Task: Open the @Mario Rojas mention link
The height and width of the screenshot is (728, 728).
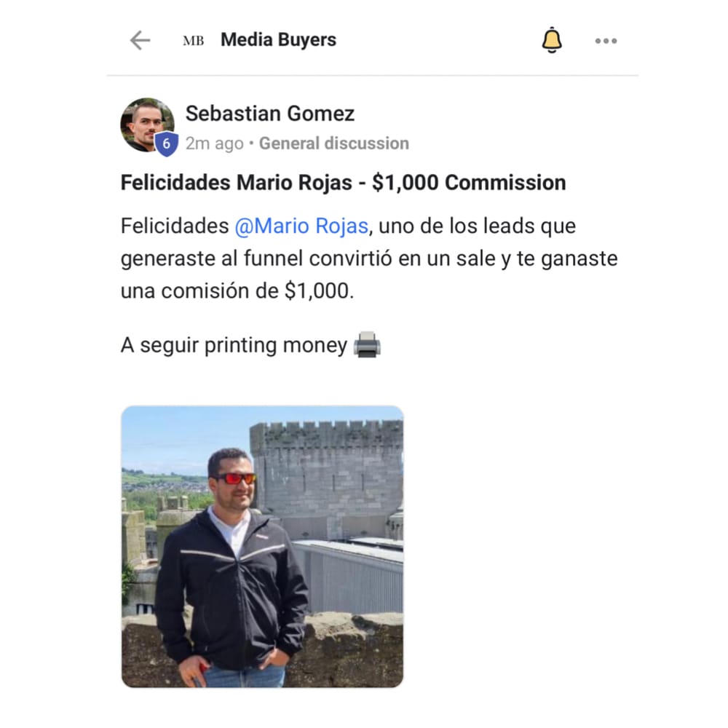Action: pyautogui.click(x=301, y=226)
